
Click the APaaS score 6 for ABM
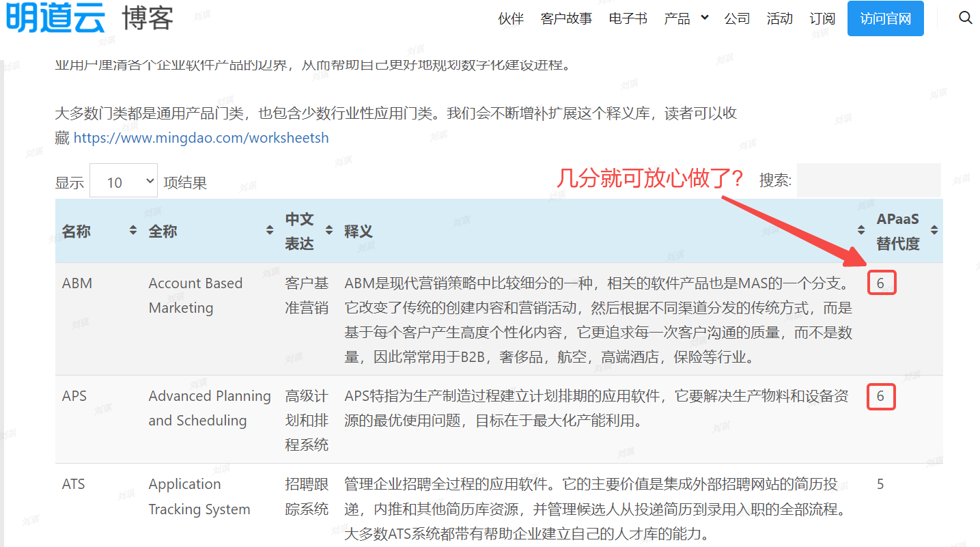tap(881, 283)
